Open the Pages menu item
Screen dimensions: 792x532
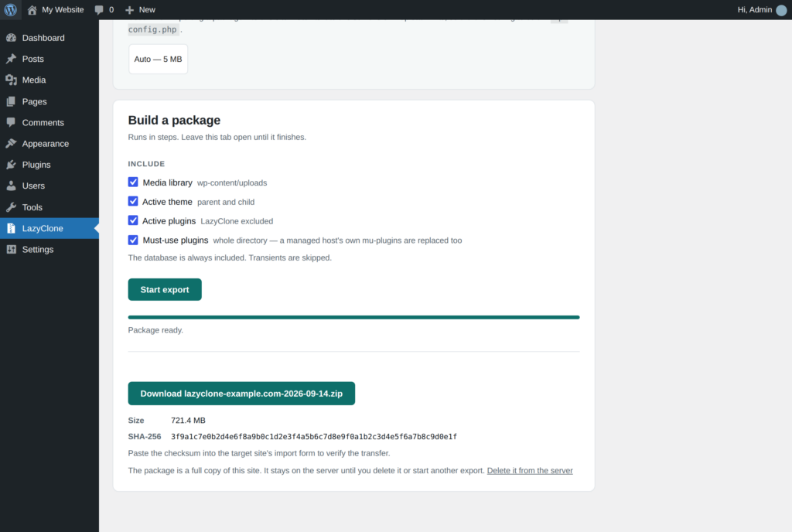point(49,101)
